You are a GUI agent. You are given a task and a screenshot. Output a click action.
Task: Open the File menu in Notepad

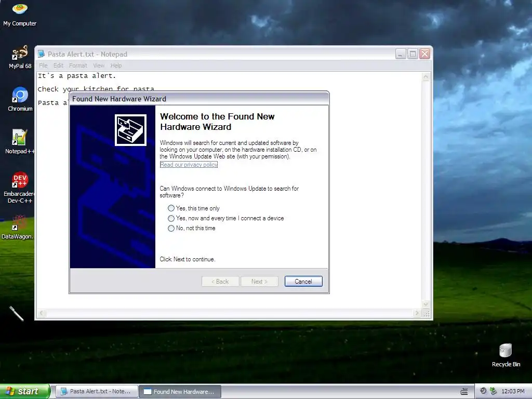(x=43, y=65)
